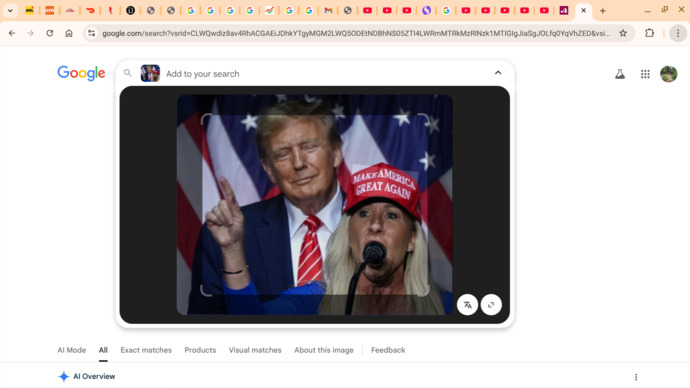Click the magnifier icon in search box

[128, 73]
